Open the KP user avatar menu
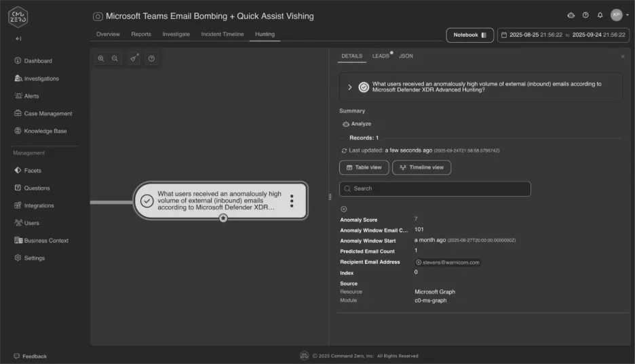This screenshot has width=635, height=364. pos(617,15)
